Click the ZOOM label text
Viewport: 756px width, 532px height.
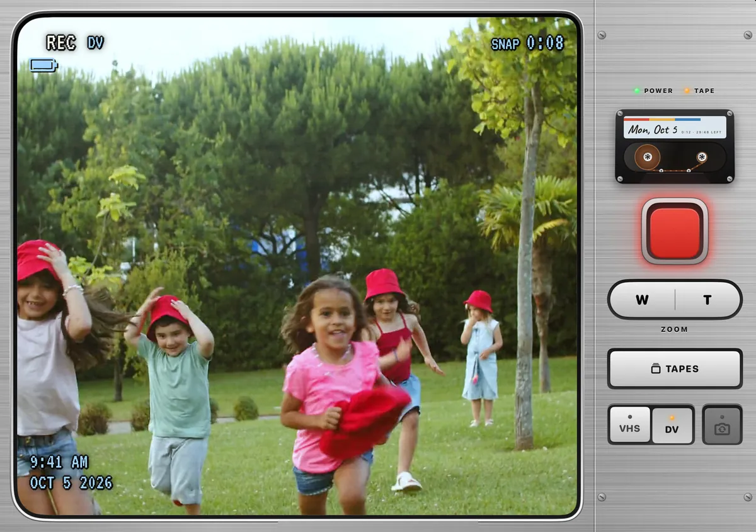click(x=674, y=329)
